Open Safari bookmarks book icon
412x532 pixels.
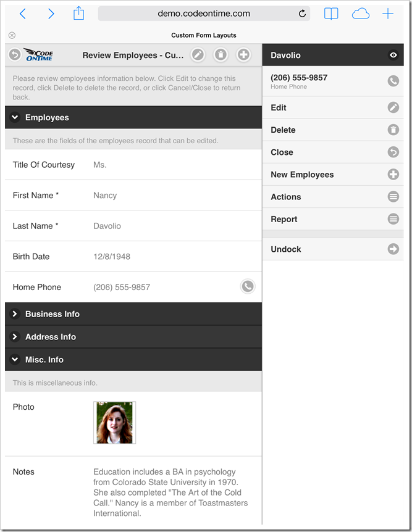coord(331,14)
